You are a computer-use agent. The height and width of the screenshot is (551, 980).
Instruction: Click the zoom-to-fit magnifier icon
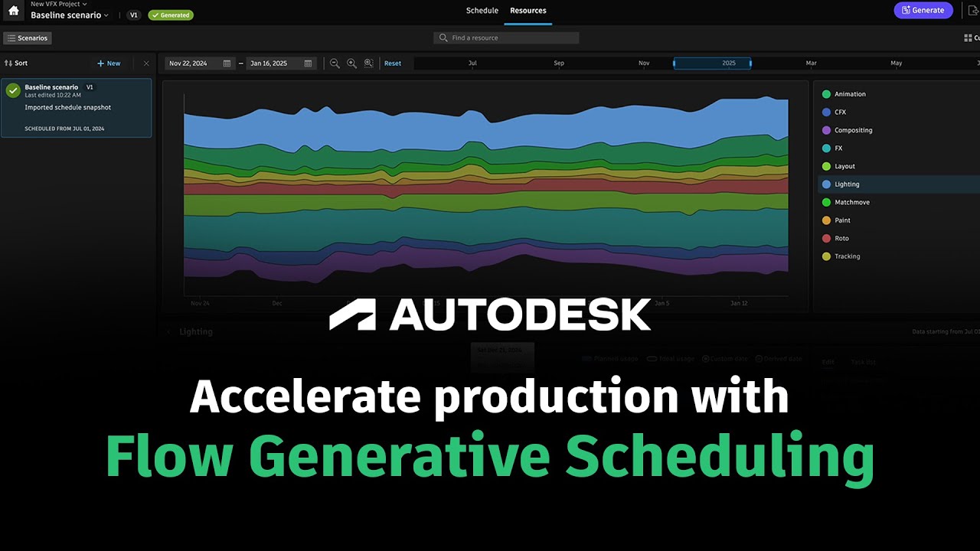pos(368,64)
